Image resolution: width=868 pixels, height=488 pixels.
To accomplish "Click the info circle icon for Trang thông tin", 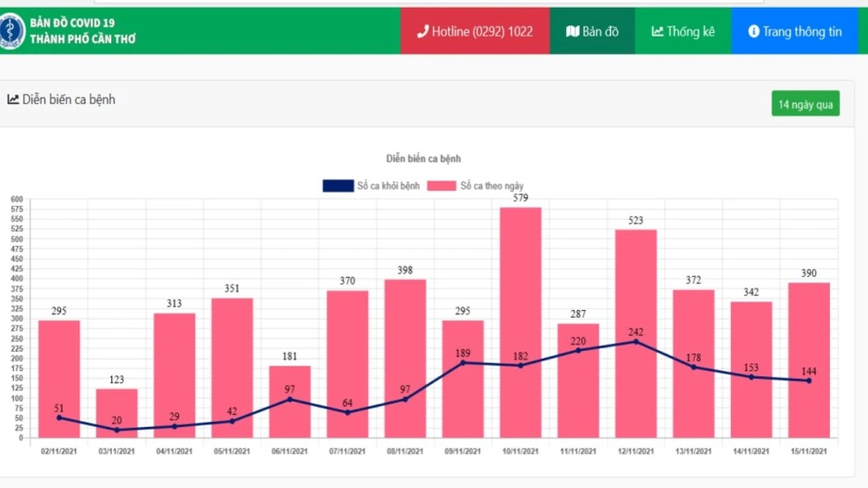I will click(x=753, y=31).
